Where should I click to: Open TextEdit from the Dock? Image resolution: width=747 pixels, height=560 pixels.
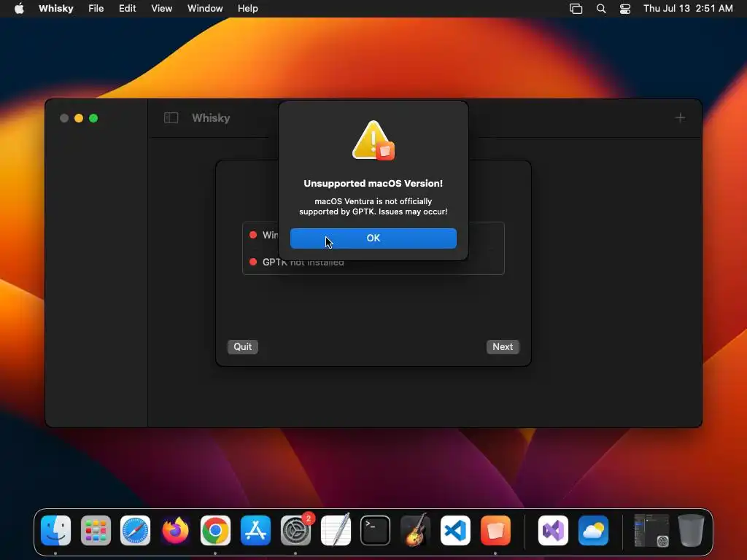tap(336, 531)
